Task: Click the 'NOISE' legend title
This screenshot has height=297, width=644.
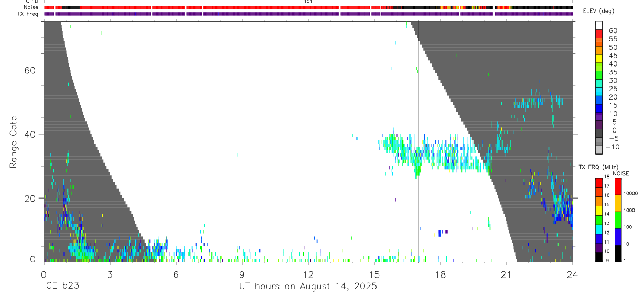Action: point(621,173)
